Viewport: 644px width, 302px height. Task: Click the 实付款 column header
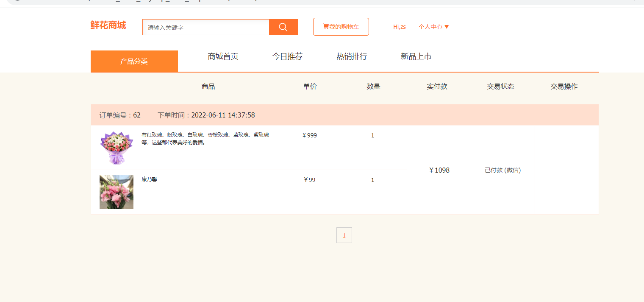(x=437, y=87)
